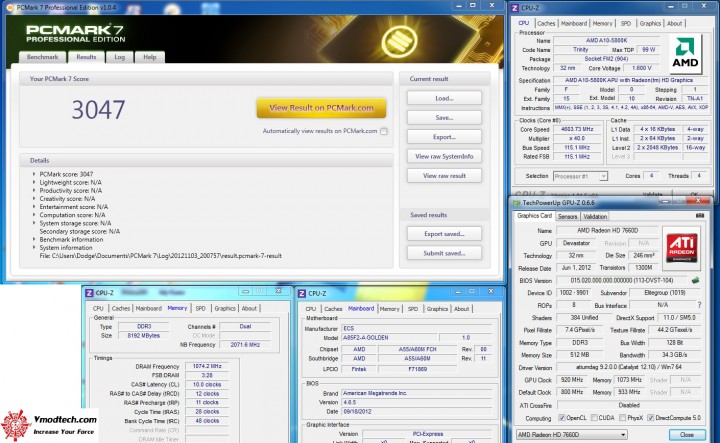
Task: Click Submit saved... button
Action: click(x=444, y=253)
